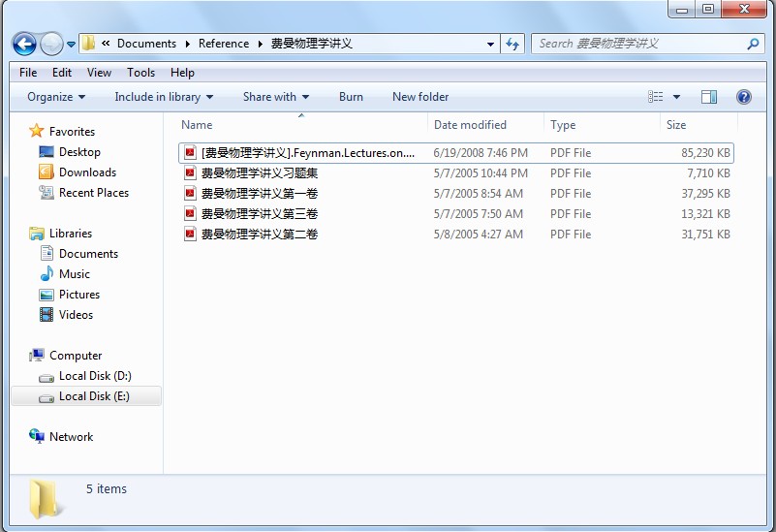Click the search magnifier icon

tap(753, 44)
